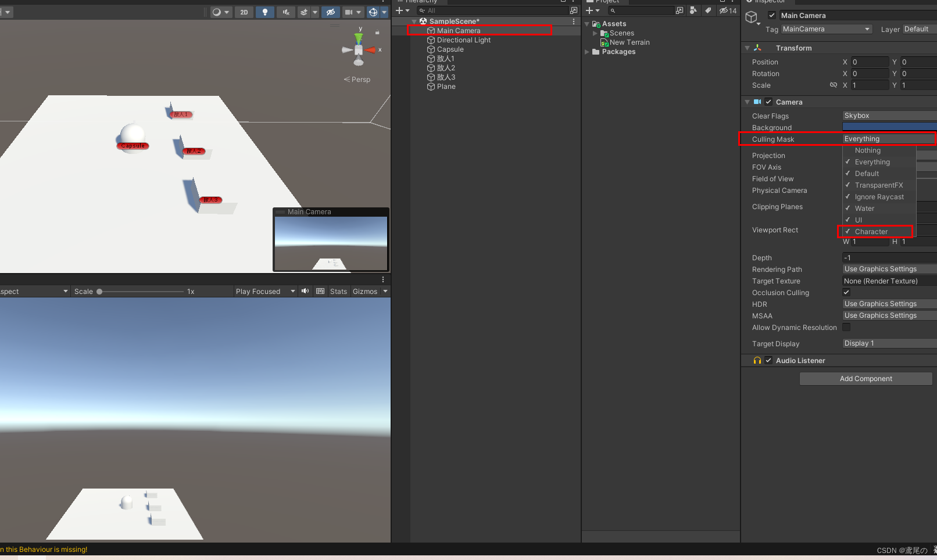Toggle Occlusion Culling checkbox
The width and height of the screenshot is (937, 560).
(846, 292)
